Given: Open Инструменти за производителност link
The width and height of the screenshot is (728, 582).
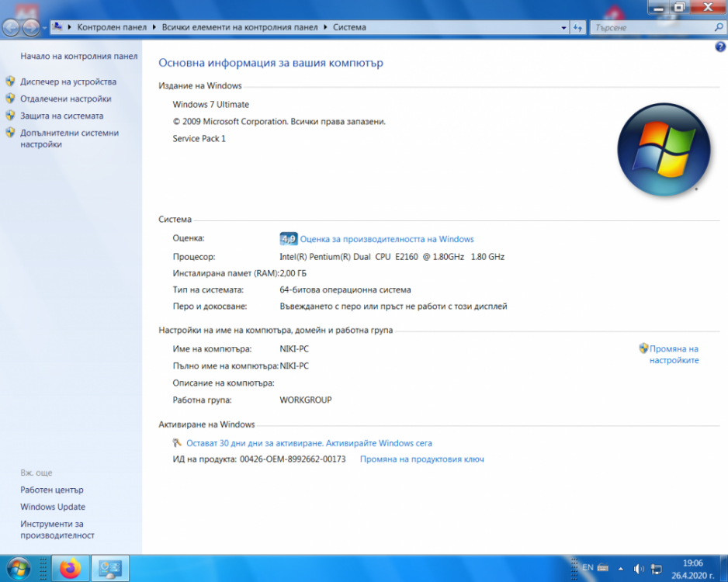Looking at the screenshot, I should (x=57, y=529).
